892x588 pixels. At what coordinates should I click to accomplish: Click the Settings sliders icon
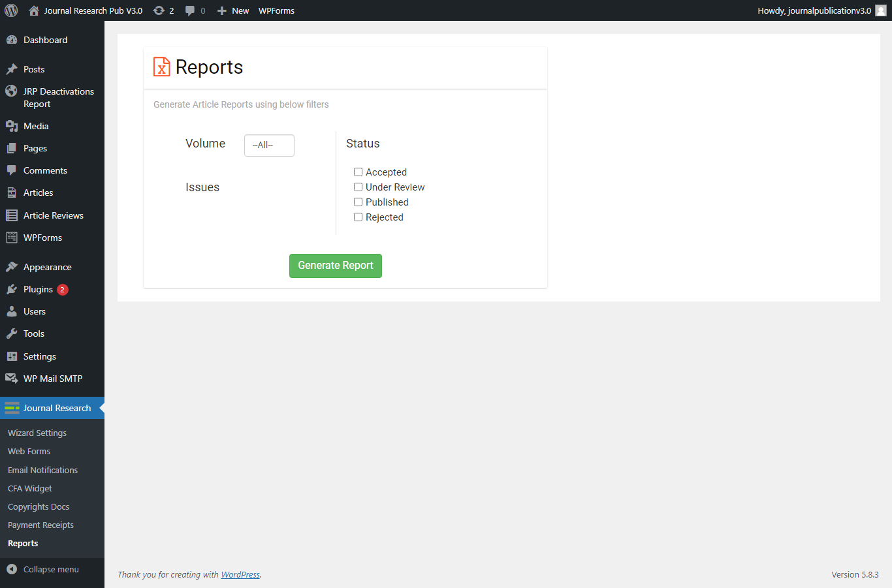tap(12, 356)
